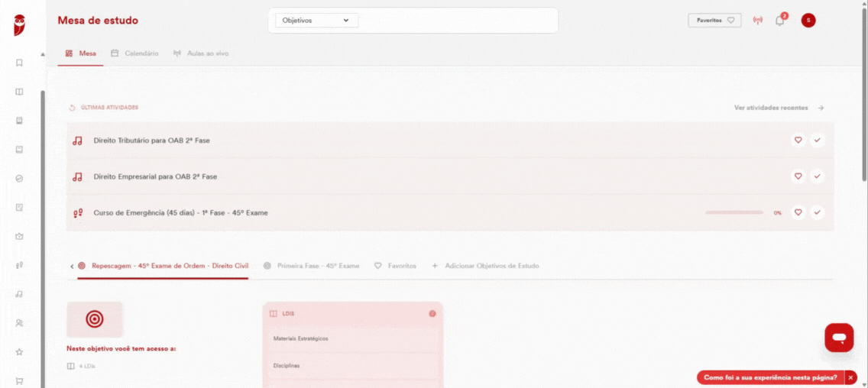Image resolution: width=868 pixels, height=388 pixels.
Task: Click the Curso de Emergência progress bar
Action: point(734,212)
